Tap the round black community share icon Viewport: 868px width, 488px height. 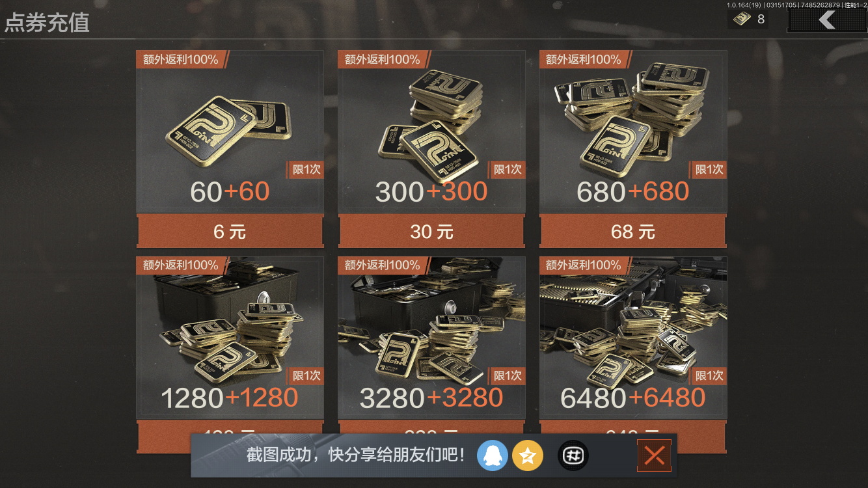(573, 456)
